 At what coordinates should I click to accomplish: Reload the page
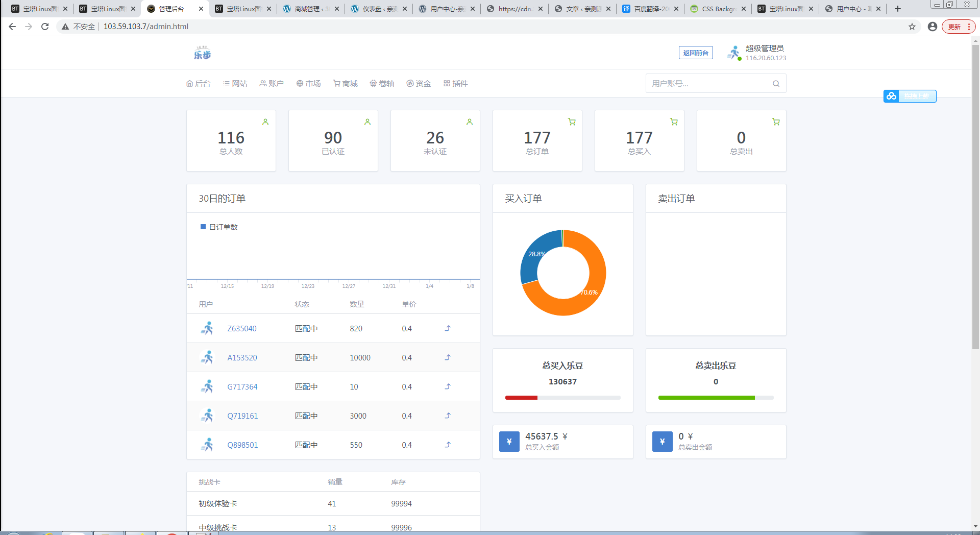(x=45, y=27)
